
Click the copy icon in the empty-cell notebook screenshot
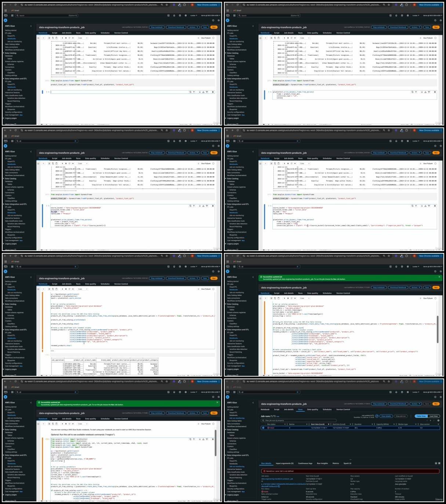coord(52,38)
